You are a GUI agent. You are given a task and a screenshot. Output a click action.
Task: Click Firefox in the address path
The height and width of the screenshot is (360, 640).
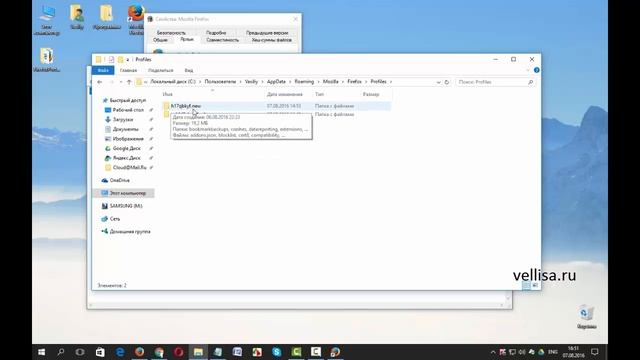[x=354, y=82]
